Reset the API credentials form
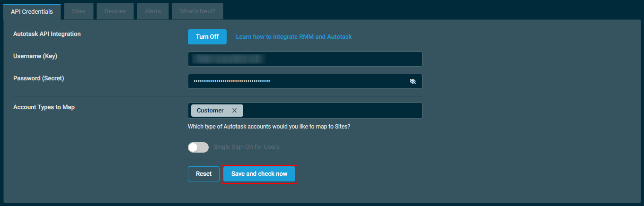The height and width of the screenshot is (206, 644). pyautogui.click(x=203, y=174)
